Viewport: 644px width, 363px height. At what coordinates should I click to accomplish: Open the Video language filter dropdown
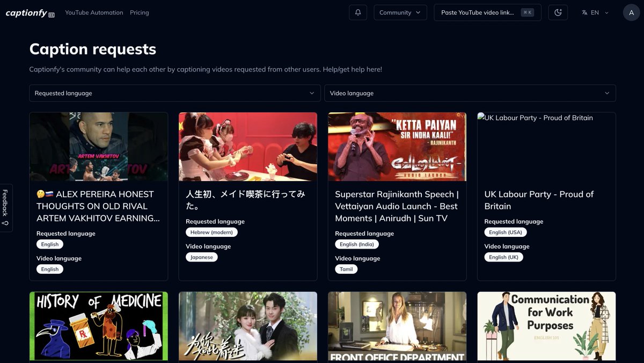(x=470, y=93)
